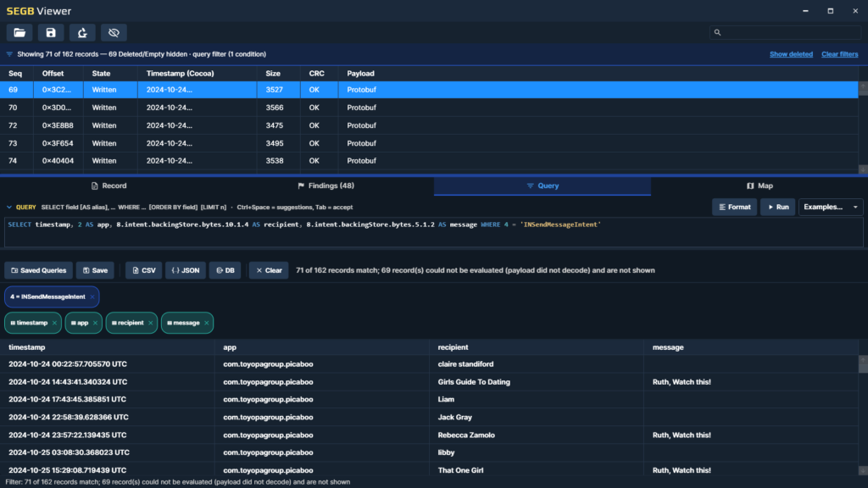Click the CRC column header
The height and width of the screenshot is (488, 868).
click(317, 74)
